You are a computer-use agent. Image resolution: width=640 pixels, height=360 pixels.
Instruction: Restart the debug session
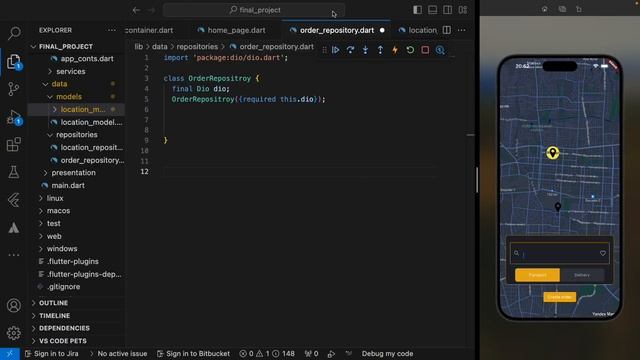(410, 50)
